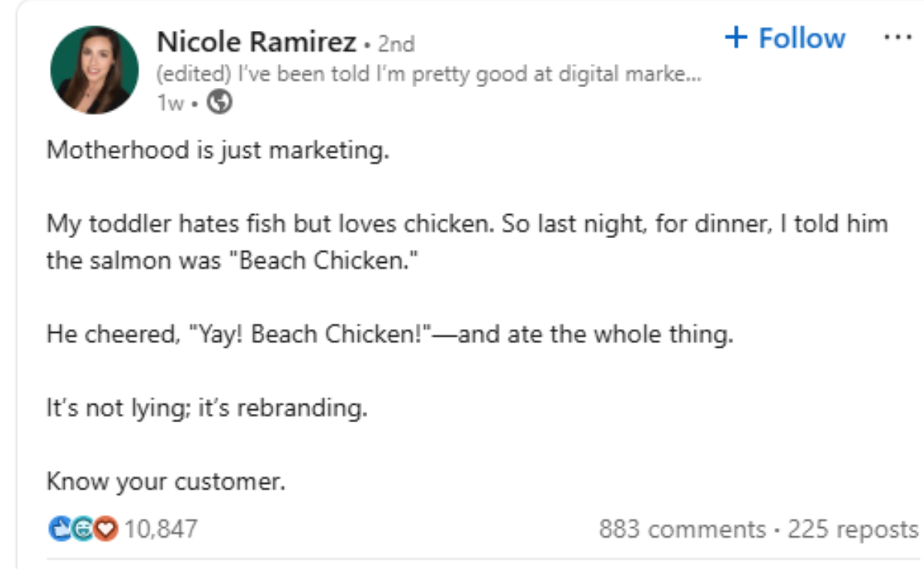This screenshot has width=924, height=578.
Task: Open the three-dot post options menu
Action: 898,38
